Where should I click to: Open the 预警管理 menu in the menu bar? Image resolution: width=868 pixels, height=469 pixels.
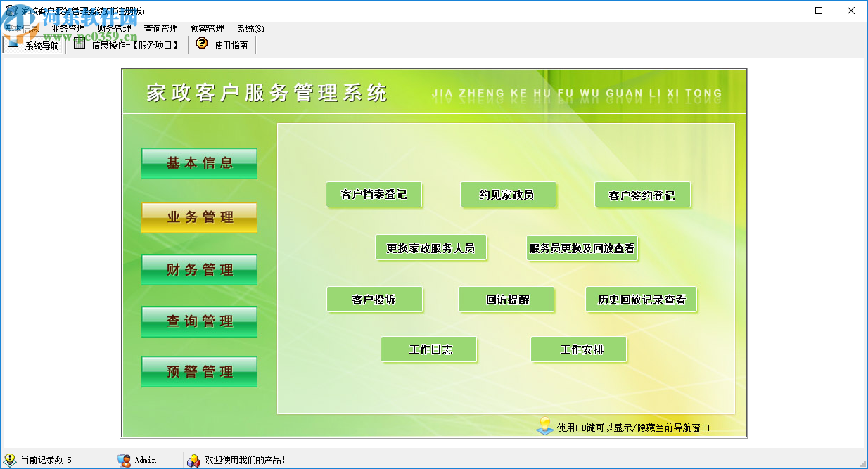point(206,29)
